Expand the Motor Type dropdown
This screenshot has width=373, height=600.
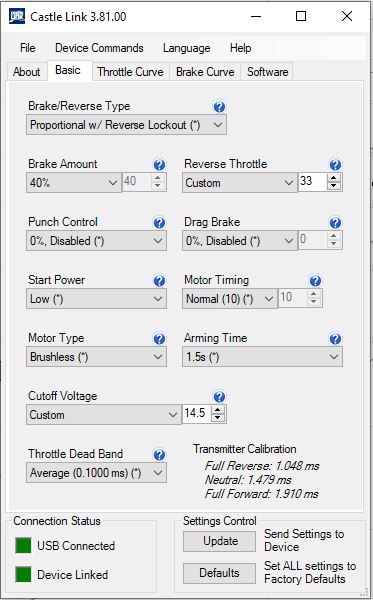point(96,357)
